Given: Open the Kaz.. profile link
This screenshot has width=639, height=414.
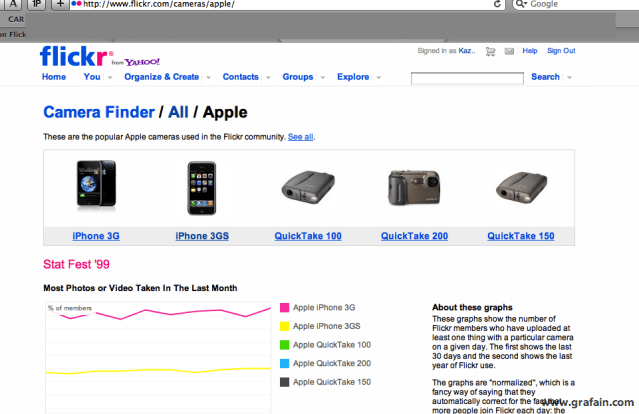Looking at the screenshot, I should click(467, 51).
